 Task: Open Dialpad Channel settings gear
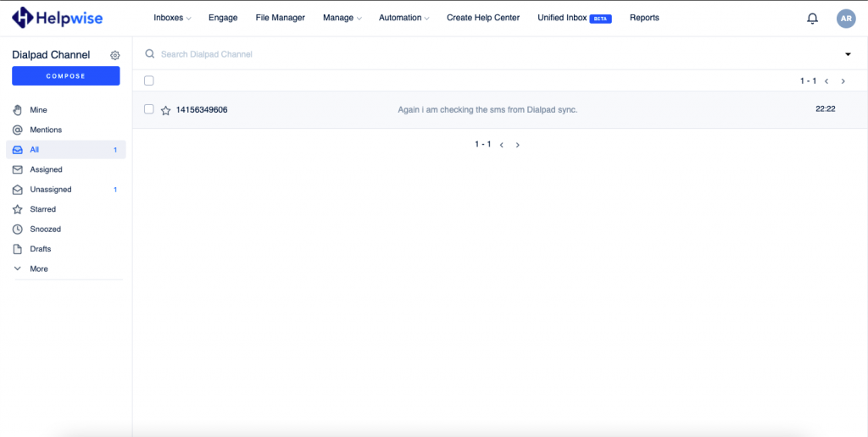point(114,55)
